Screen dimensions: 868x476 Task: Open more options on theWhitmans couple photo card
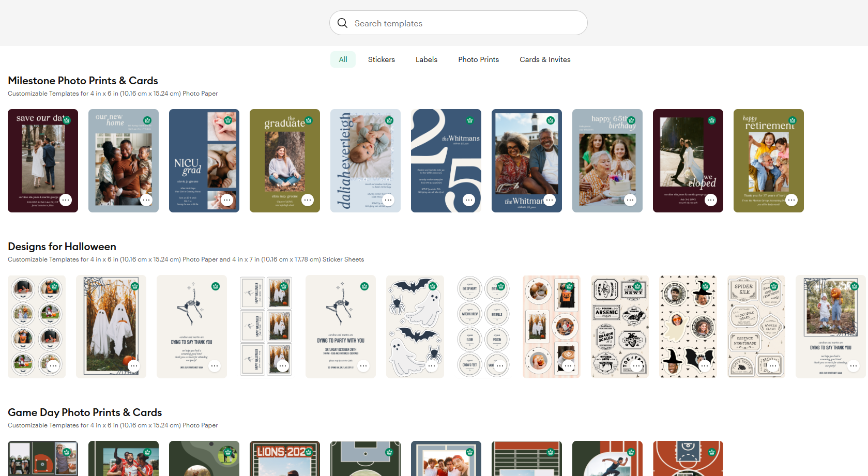pos(550,200)
